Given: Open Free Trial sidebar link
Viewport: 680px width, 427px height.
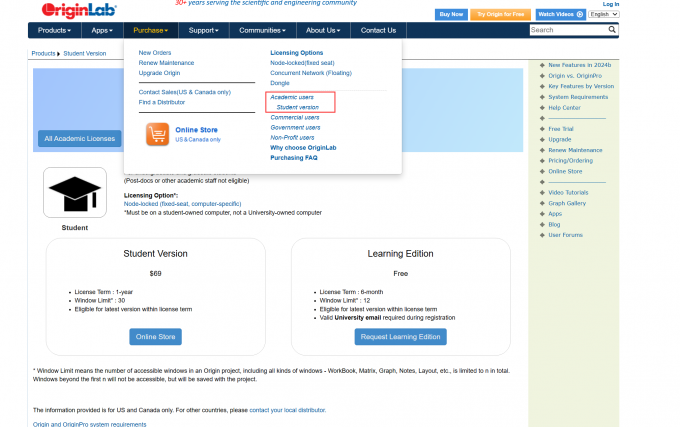Looking at the screenshot, I should [561, 129].
